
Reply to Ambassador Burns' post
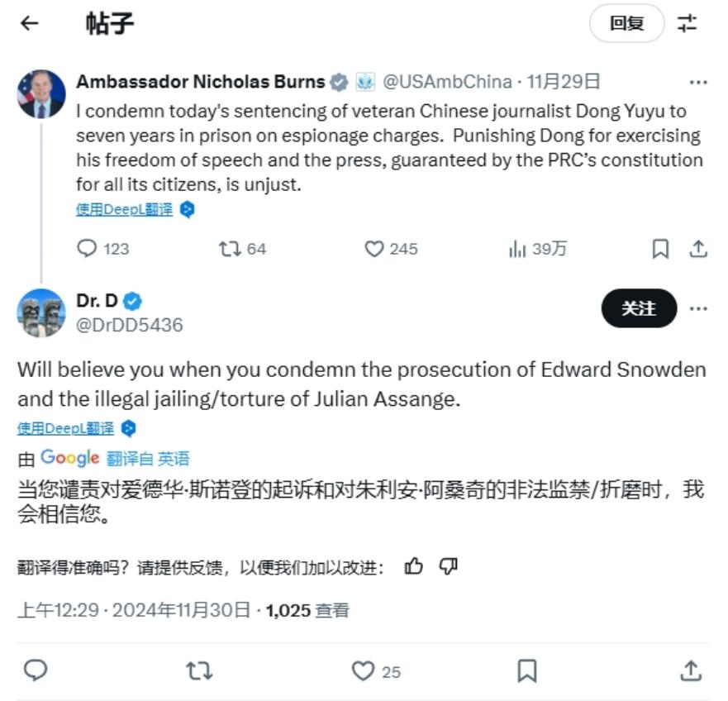click(102, 249)
